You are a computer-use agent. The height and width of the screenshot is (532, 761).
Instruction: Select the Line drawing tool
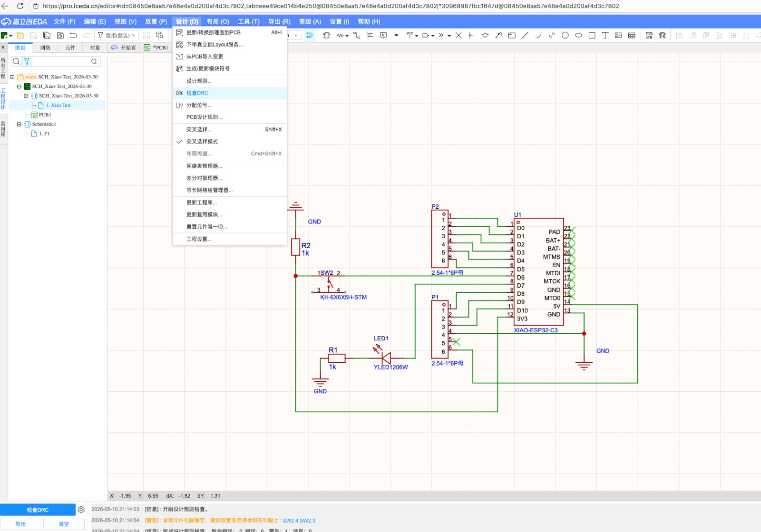(x=525, y=35)
